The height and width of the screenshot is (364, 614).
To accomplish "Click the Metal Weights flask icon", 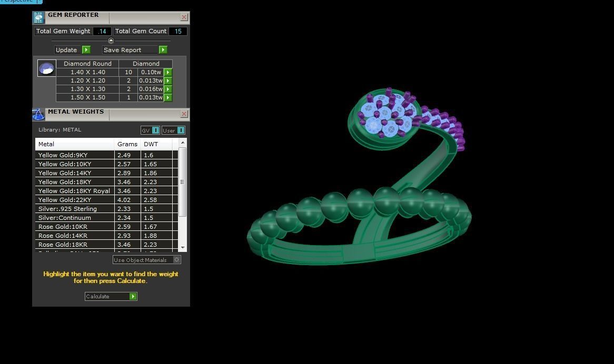I will 38,114.
